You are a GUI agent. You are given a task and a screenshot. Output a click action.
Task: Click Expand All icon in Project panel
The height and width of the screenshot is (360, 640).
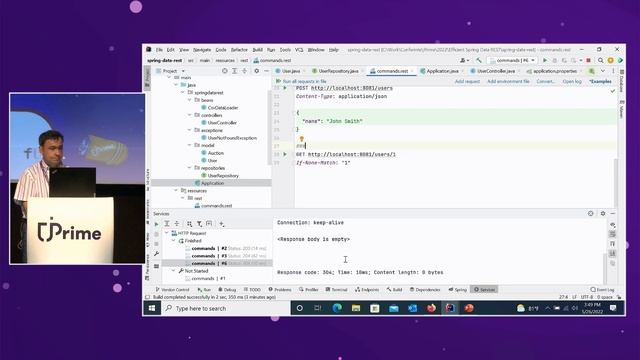click(234, 71)
